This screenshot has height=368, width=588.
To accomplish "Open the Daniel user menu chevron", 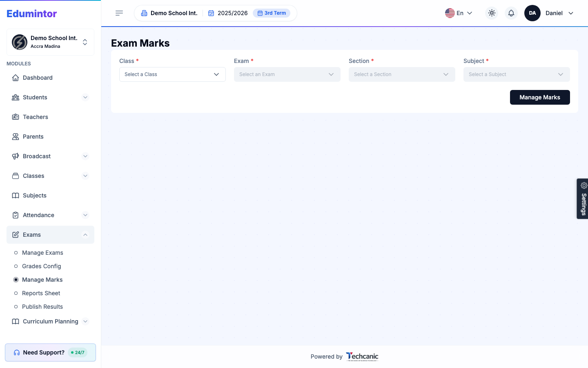I will coord(571,13).
